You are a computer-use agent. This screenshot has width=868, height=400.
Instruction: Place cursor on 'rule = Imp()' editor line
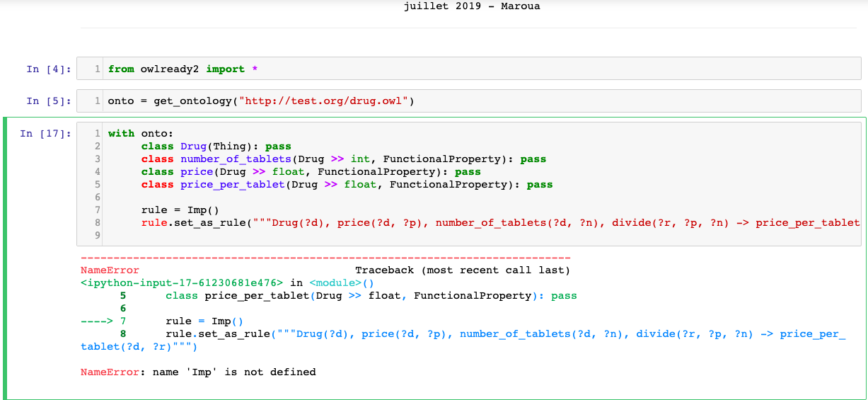(180, 210)
